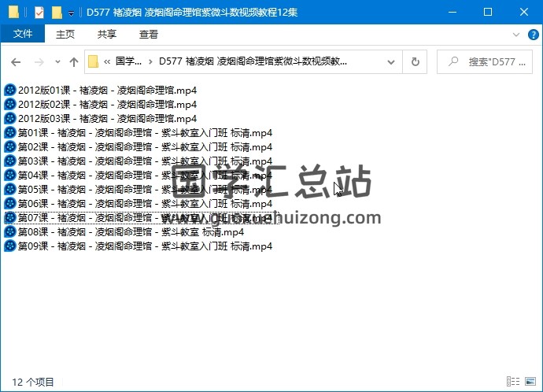
Task: Select file 2012版03课 - 褚凌烟 - 凌烟阁命理馆.mp4
Action: click(x=107, y=119)
